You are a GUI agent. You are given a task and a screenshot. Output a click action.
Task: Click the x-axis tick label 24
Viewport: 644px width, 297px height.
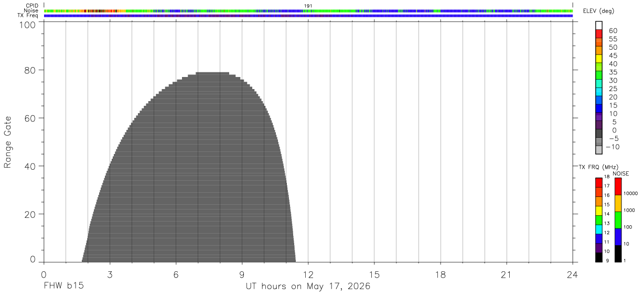(573, 275)
